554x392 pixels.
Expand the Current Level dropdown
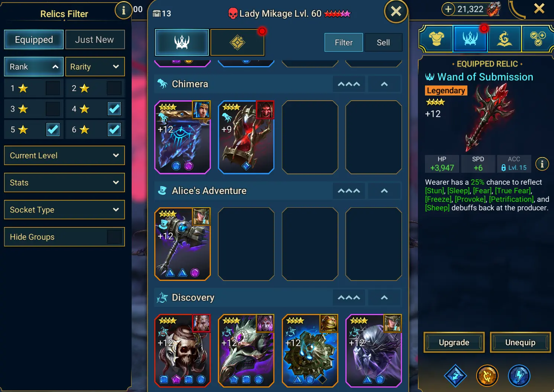[64, 155]
